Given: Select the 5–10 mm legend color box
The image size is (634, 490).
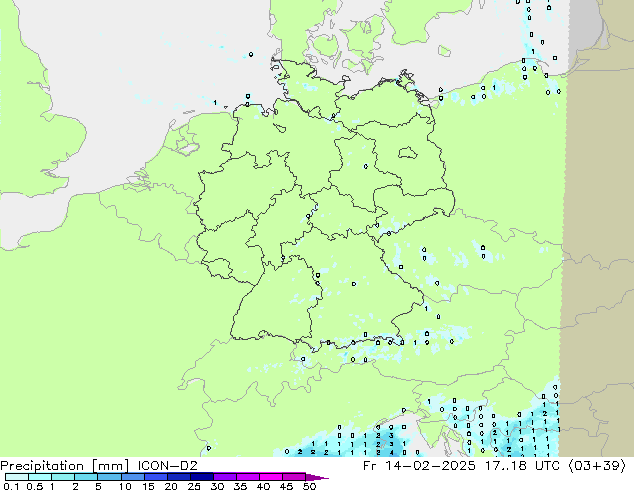Looking at the screenshot, I should click(109, 477).
